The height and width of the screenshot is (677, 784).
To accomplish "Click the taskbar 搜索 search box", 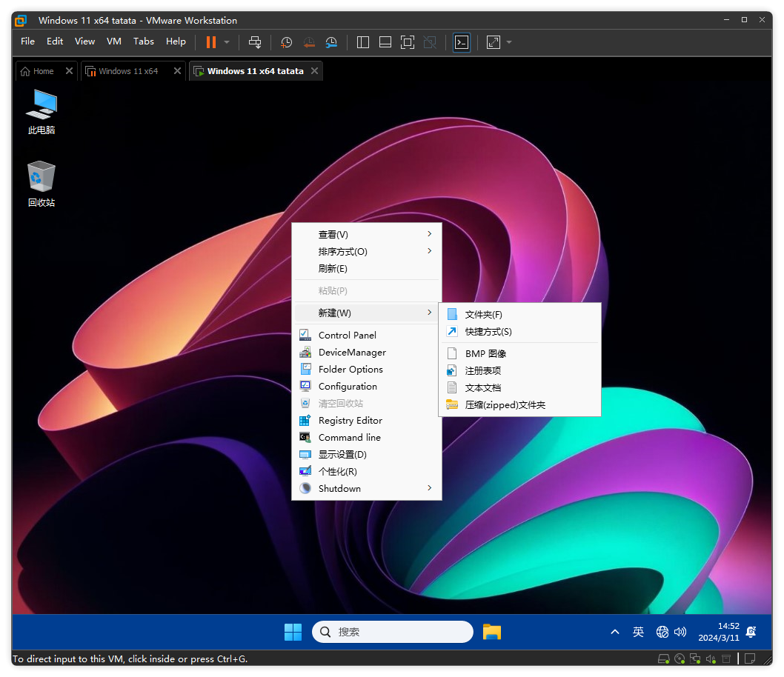I will (x=393, y=632).
